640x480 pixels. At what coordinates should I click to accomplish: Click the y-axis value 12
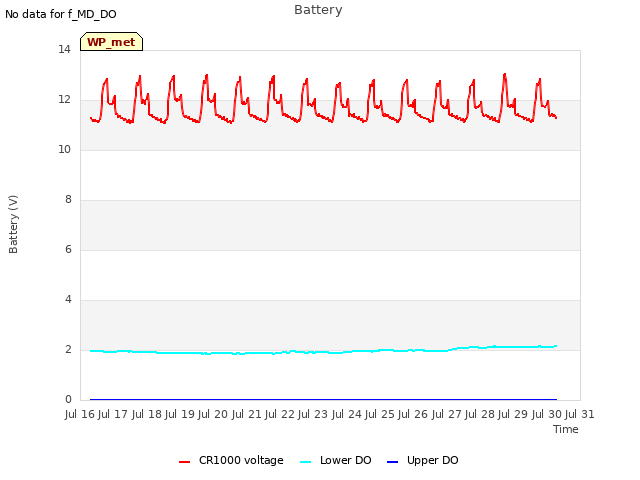[64, 100]
